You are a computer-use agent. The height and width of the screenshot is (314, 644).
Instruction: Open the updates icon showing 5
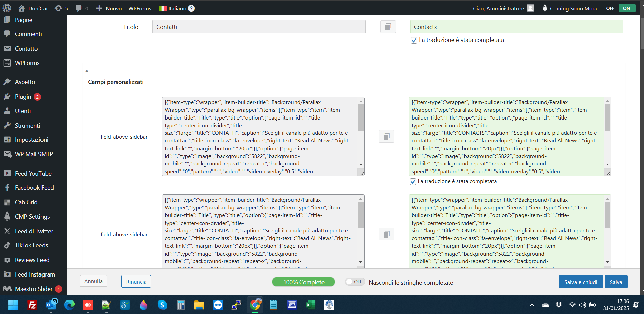point(61,8)
